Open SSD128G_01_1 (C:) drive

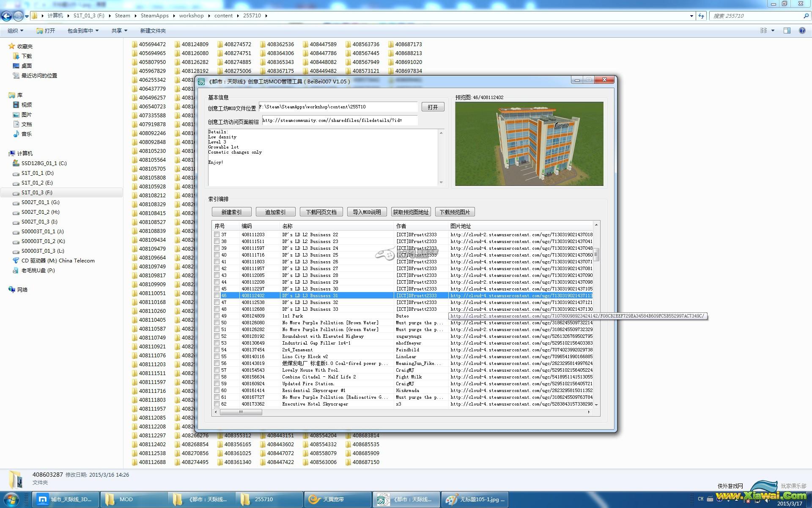click(40, 163)
